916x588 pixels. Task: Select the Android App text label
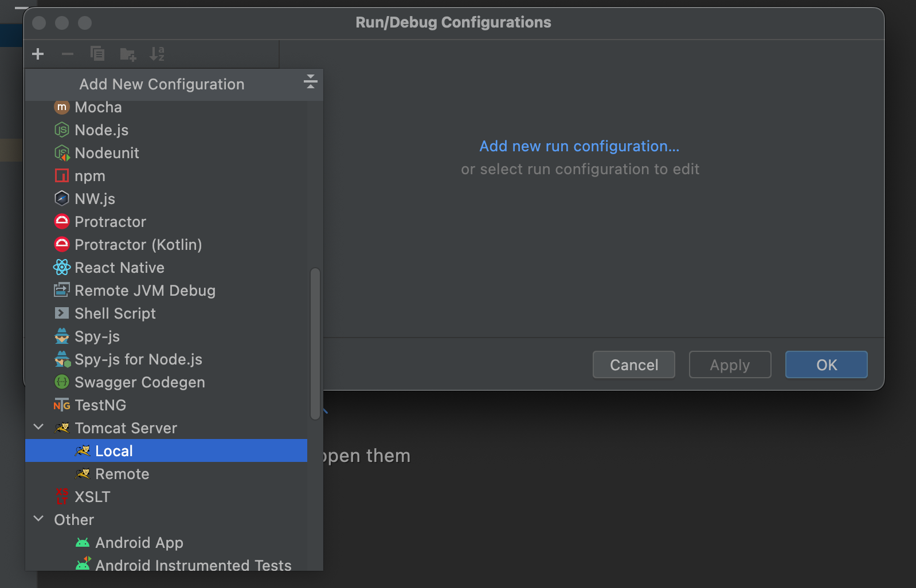point(139,543)
